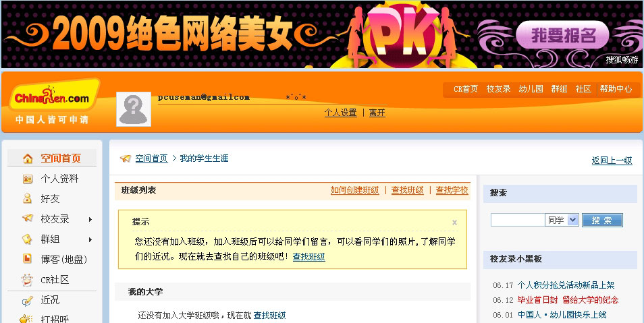
Task: Open 打招呼 in the sidebar
Action: point(55,319)
